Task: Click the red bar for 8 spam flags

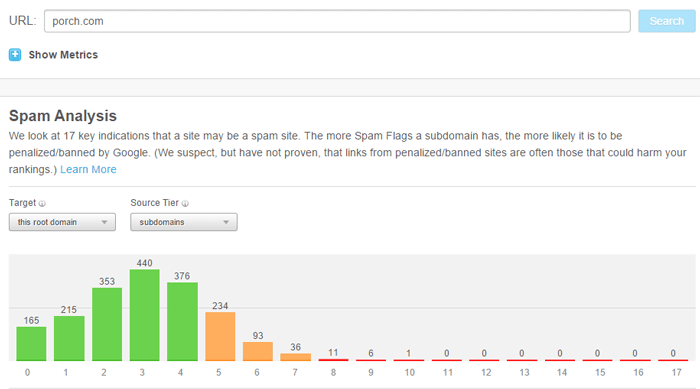Action: point(333,360)
